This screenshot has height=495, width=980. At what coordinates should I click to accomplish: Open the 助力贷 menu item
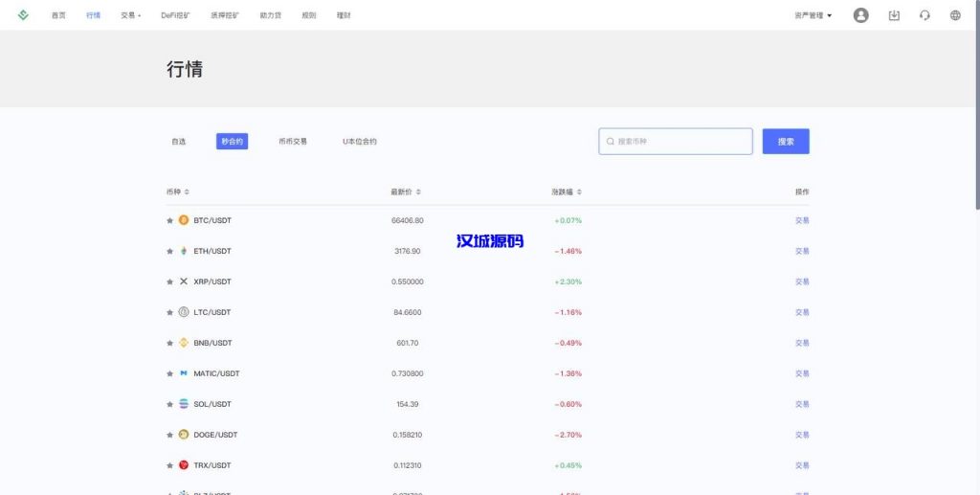pos(271,15)
